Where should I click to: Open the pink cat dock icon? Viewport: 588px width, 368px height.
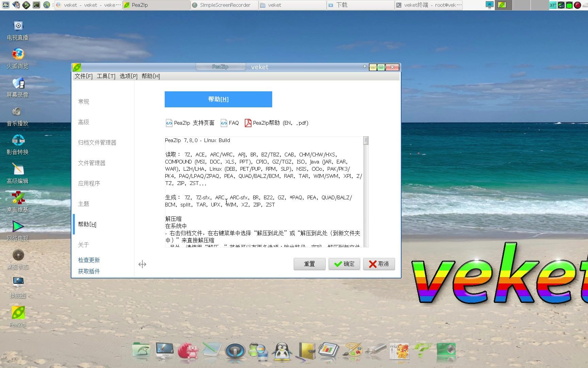pyautogui.click(x=188, y=351)
